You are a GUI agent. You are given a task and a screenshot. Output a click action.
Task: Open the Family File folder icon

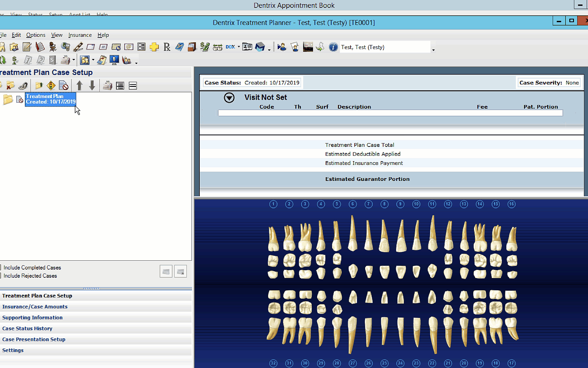(x=14, y=47)
